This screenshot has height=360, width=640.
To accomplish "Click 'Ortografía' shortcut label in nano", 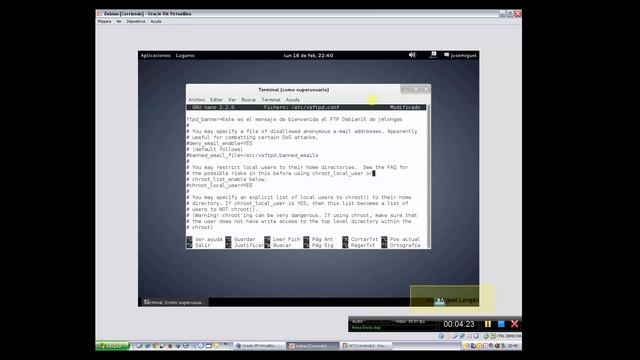I will coord(405,245).
